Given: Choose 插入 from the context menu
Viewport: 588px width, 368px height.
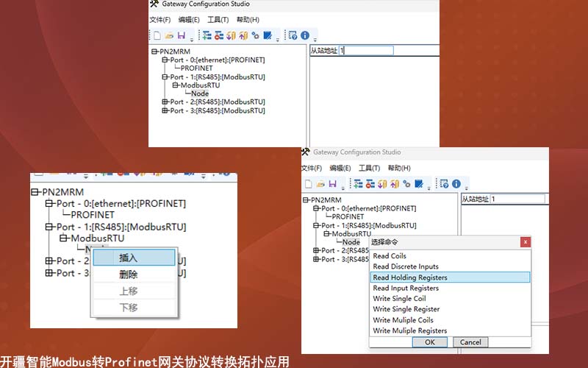Looking at the screenshot, I should (134, 258).
